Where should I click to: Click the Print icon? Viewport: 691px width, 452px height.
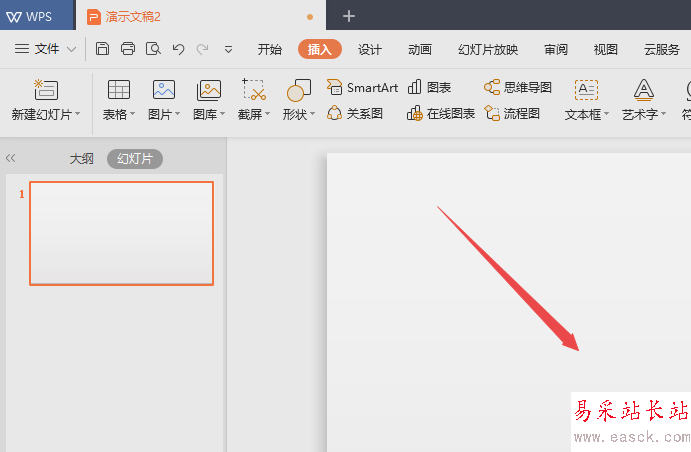tap(128, 48)
